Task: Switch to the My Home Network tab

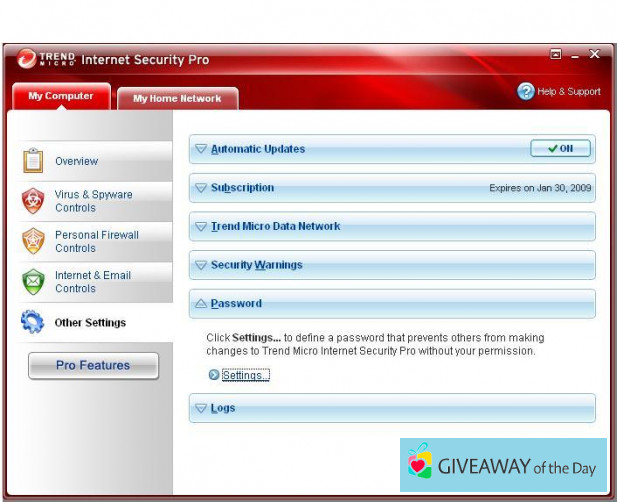Action: click(x=177, y=98)
